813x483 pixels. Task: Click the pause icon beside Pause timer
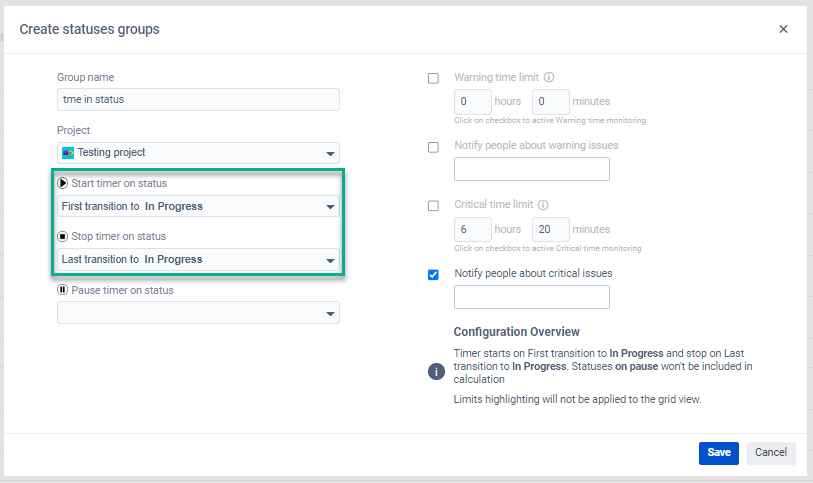(63, 291)
